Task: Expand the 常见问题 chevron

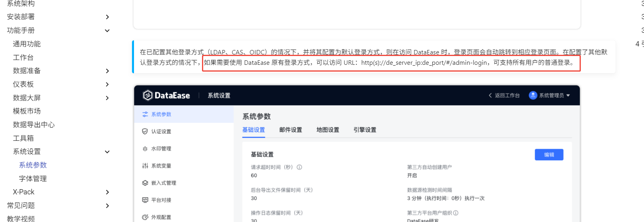Action: coord(107,206)
